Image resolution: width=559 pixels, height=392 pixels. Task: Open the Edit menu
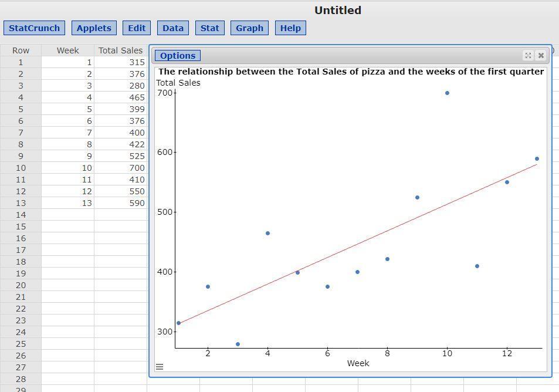pos(137,28)
